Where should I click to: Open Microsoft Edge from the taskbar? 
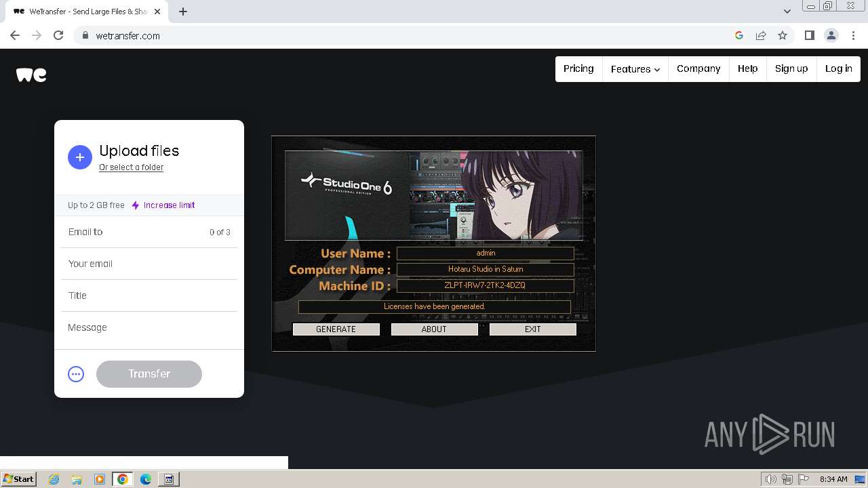coord(146,479)
